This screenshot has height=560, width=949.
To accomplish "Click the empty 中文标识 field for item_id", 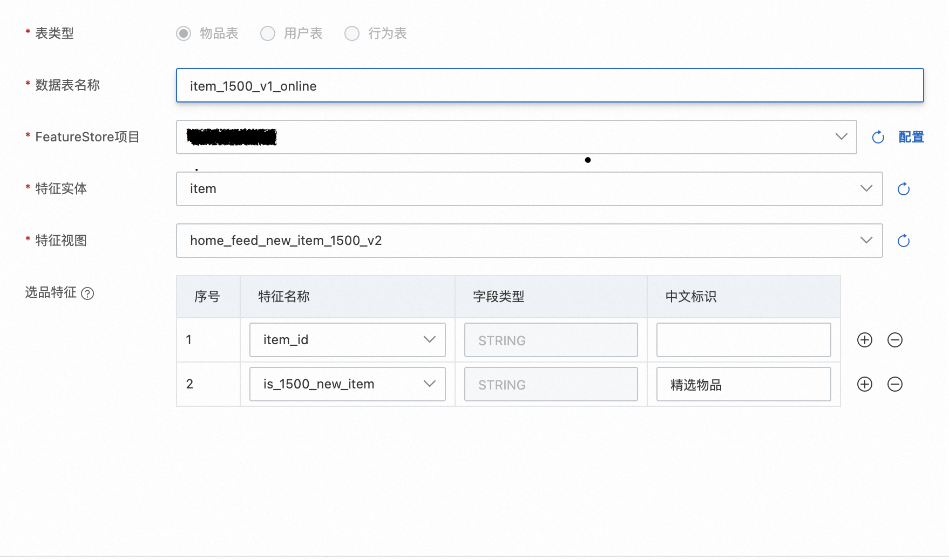I will 743,340.
